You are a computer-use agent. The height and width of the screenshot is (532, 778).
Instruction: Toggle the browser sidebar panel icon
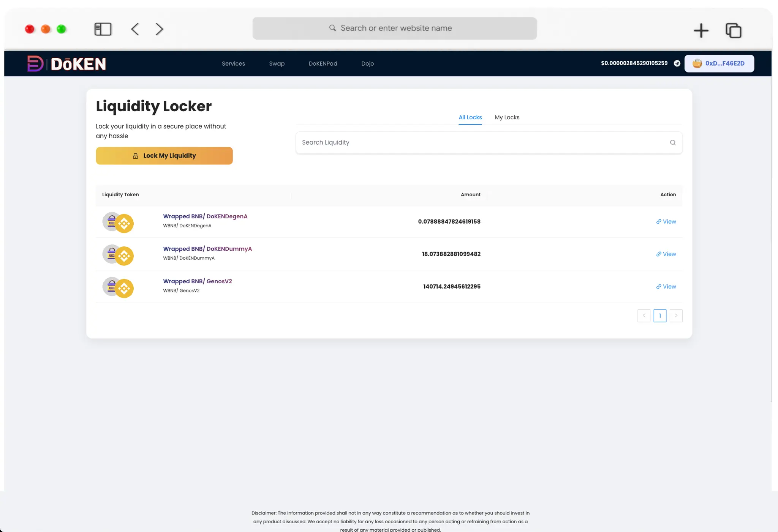click(x=103, y=29)
